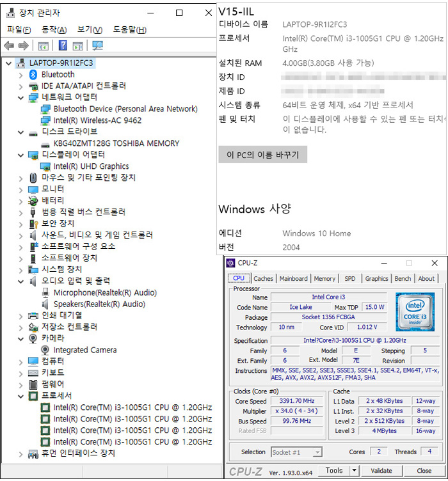The image size is (448, 481).
Task: Switch to the Graphics tab in CPU-Z
Action: coord(376,278)
